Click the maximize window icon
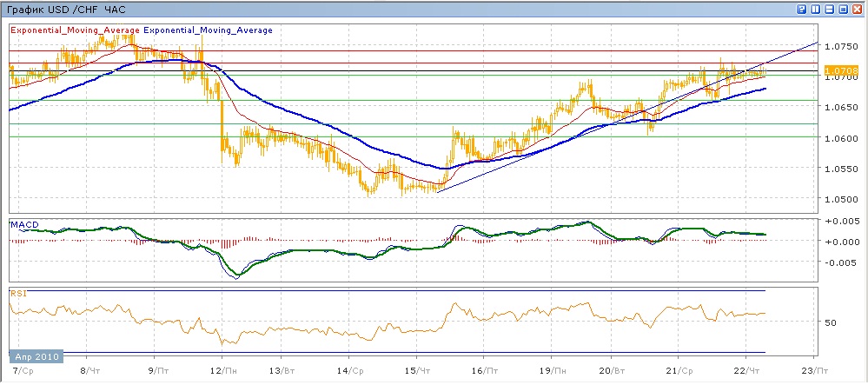Image resolution: width=868 pixels, height=385 pixels. tap(842, 9)
